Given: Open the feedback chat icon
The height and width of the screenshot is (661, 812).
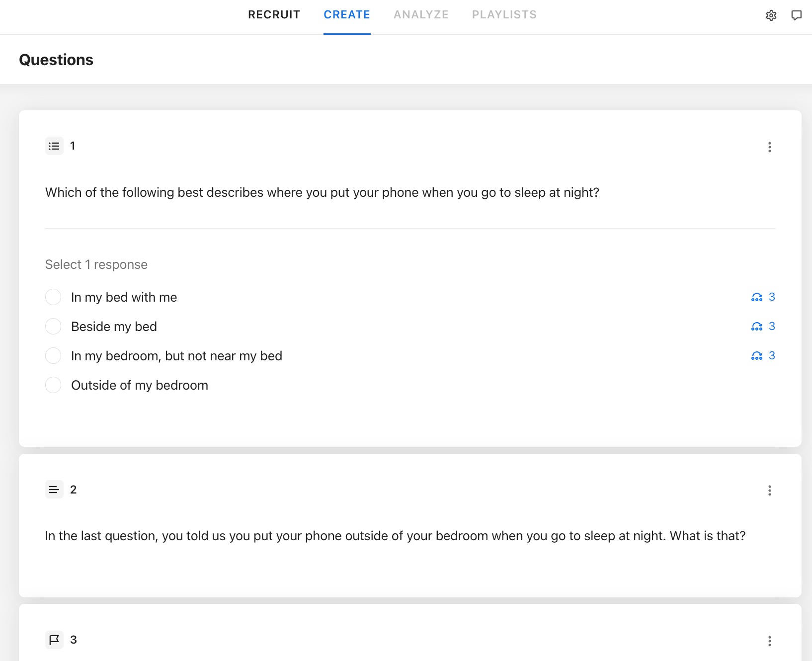Looking at the screenshot, I should 796,15.
